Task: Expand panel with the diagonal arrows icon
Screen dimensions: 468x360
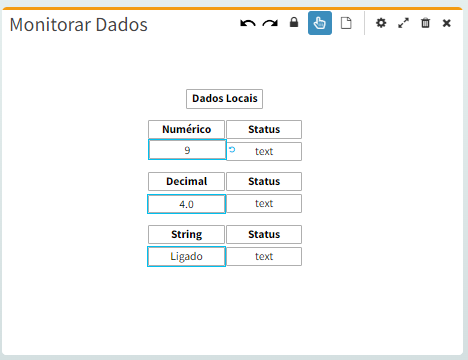Action: click(403, 23)
